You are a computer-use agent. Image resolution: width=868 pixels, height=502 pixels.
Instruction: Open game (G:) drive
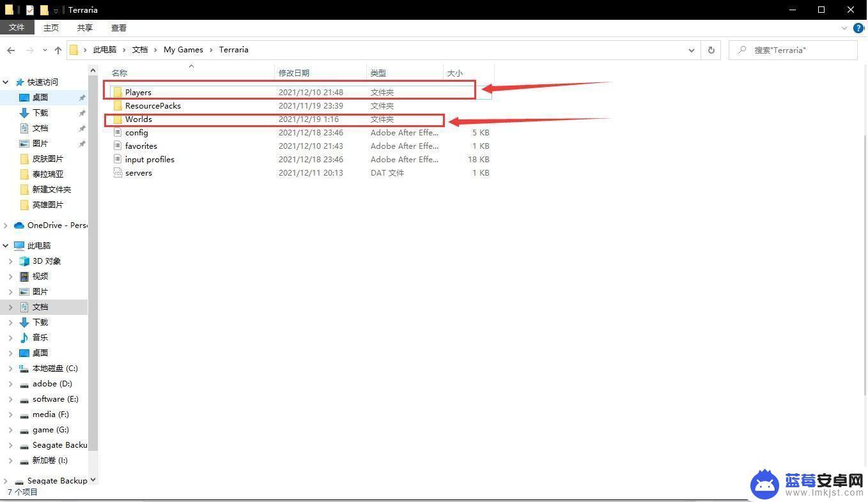[x=50, y=429]
